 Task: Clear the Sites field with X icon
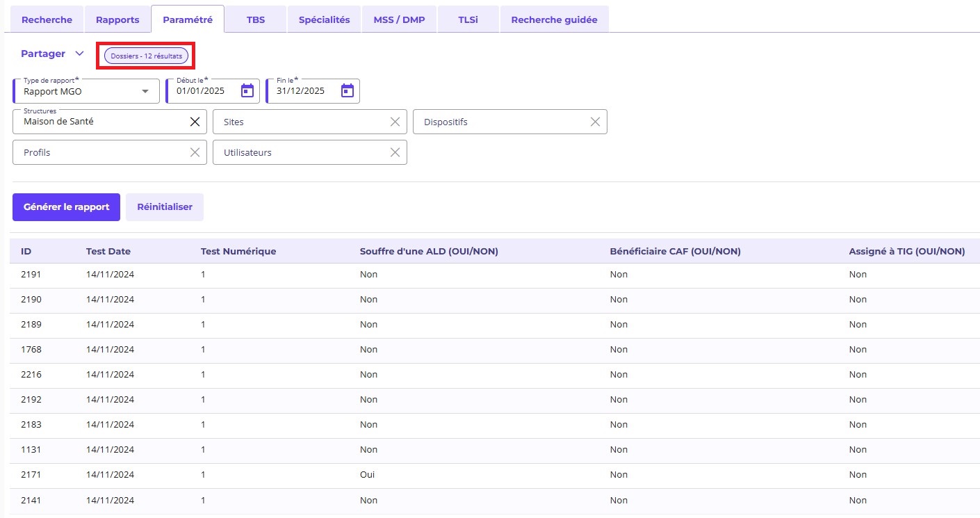point(395,122)
